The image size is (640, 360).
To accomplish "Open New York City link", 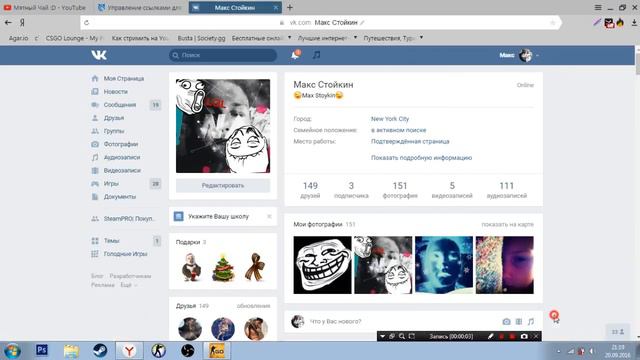I will point(390,119).
